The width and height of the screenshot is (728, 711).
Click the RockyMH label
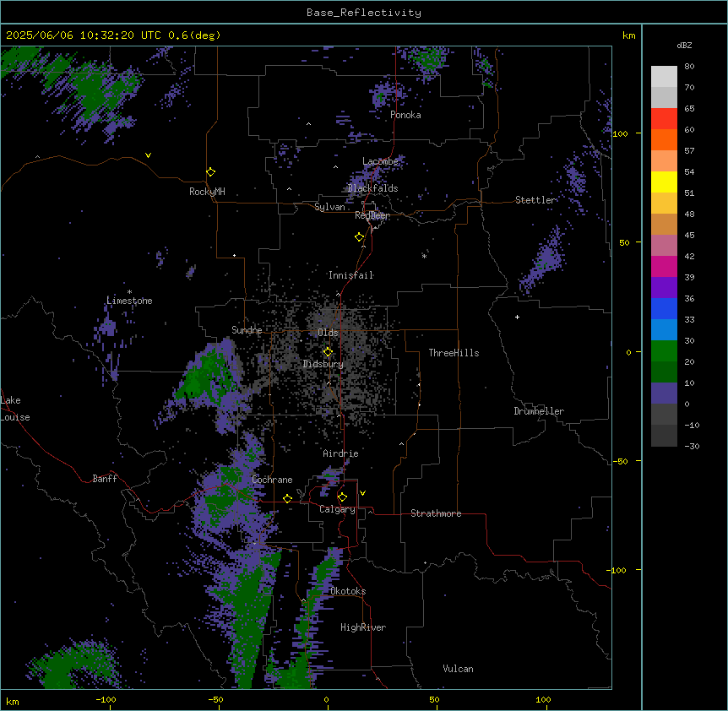(207, 192)
